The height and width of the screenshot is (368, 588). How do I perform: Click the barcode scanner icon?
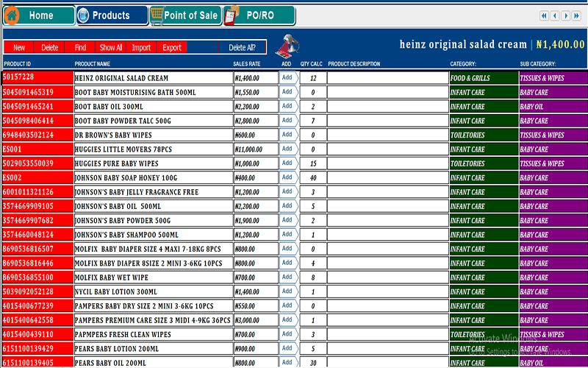[285, 46]
